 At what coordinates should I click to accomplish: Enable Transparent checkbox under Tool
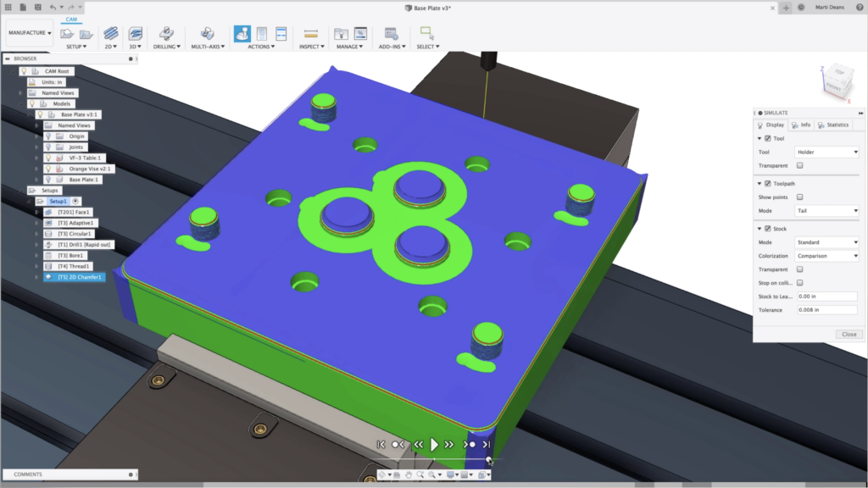point(800,165)
